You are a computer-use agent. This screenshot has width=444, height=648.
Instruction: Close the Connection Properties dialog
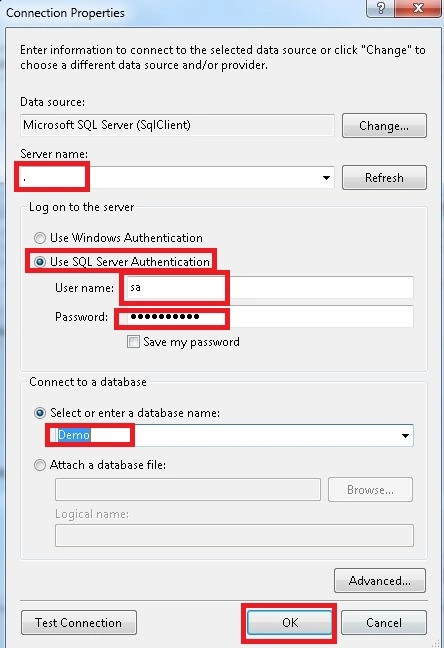tap(418, 8)
